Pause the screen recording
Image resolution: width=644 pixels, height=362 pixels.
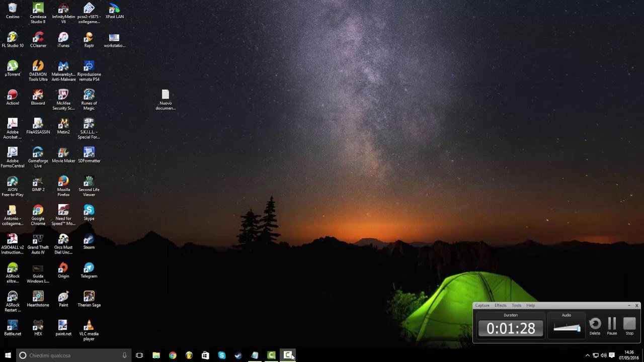(x=612, y=326)
